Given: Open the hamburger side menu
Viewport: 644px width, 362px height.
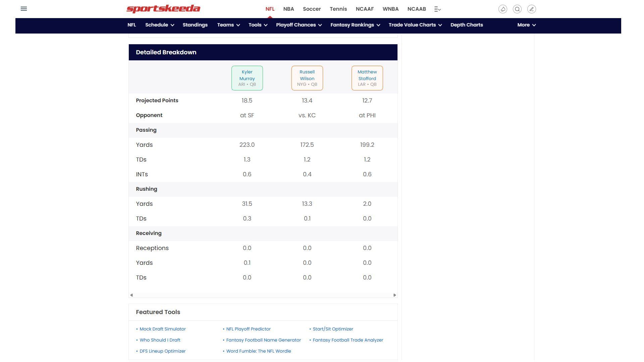Looking at the screenshot, I should 23,9.
